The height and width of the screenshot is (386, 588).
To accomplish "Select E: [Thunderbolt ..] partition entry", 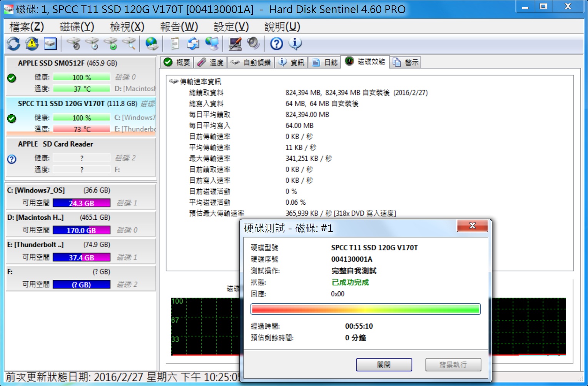I will tap(81, 251).
